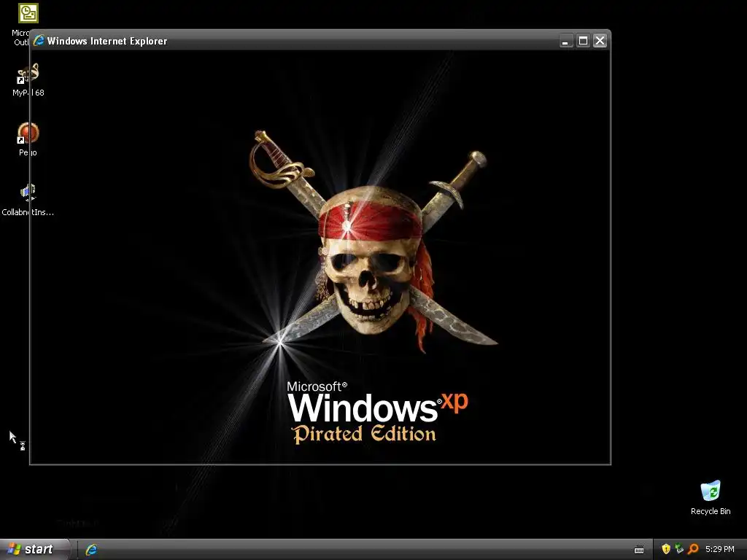This screenshot has width=747, height=560.
Task: Click the keyboard language bar icon
Action: pyautogui.click(x=639, y=550)
